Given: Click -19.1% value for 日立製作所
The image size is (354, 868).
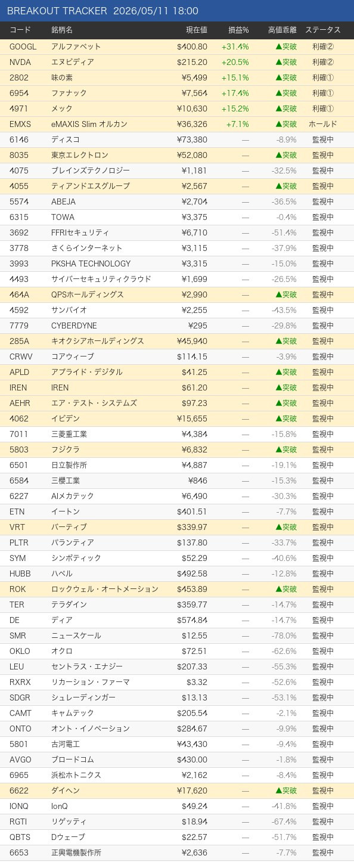Looking at the screenshot, I should tap(284, 465).
